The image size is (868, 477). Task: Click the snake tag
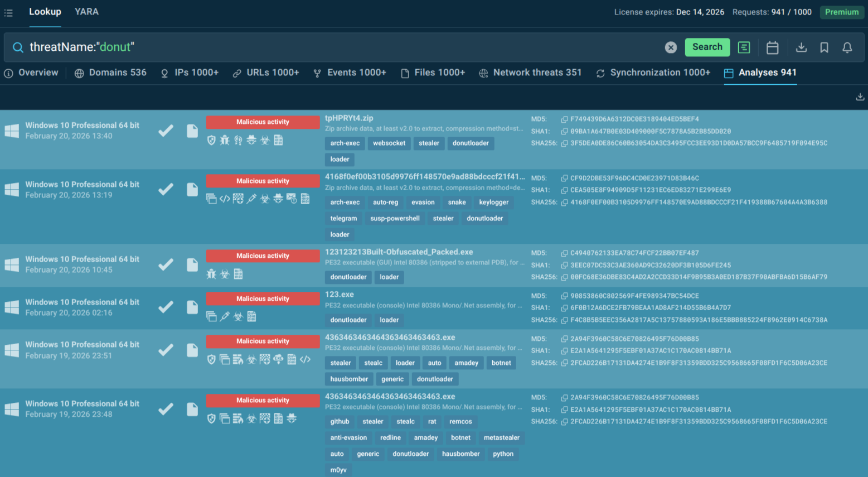457,203
